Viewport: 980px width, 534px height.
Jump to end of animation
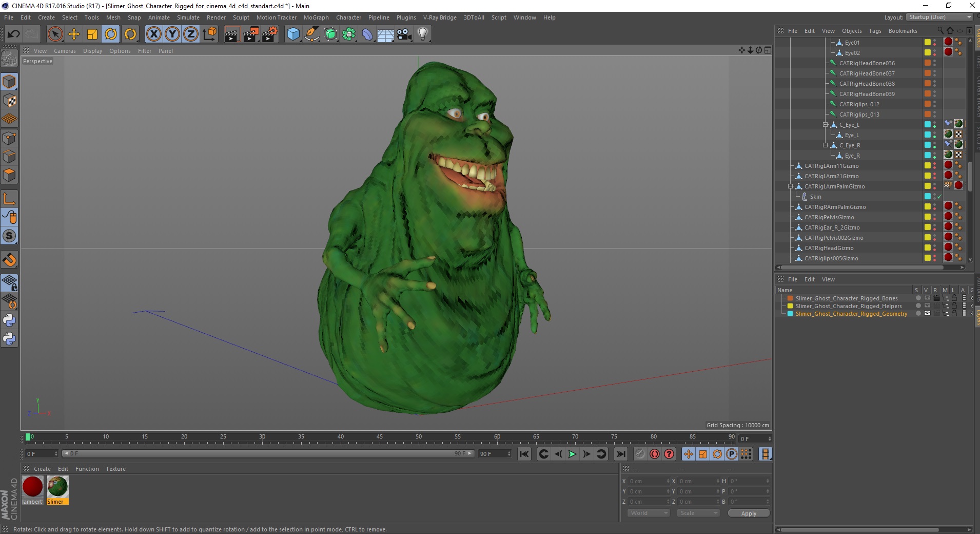point(620,454)
